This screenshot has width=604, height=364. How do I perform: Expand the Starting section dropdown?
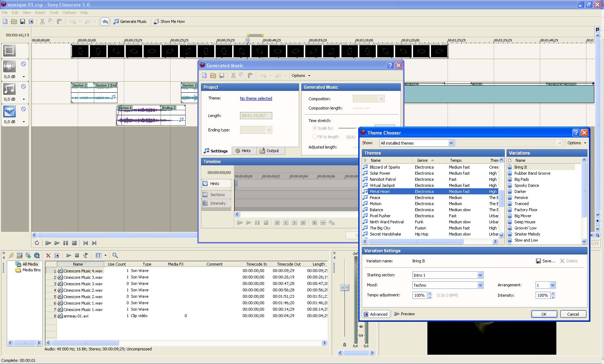click(x=480, y=275)
